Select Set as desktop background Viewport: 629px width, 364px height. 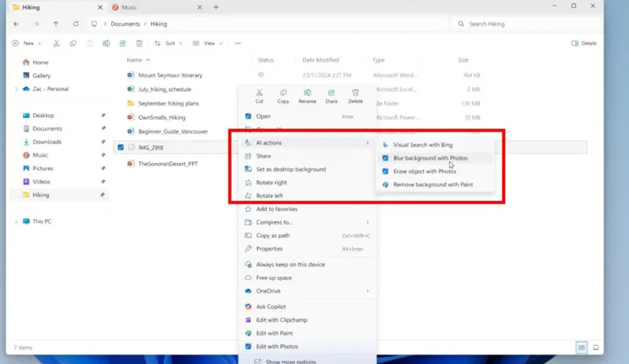307,169
